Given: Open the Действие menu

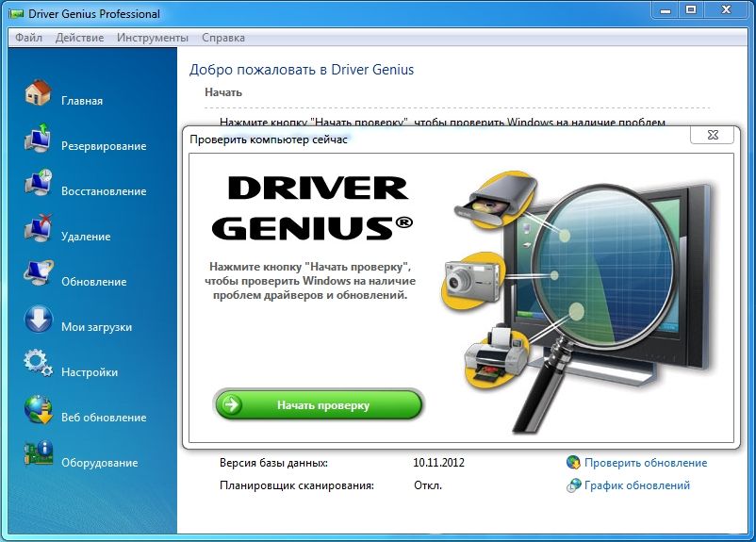Looking at the screenshot, I should tap(79, 38).
